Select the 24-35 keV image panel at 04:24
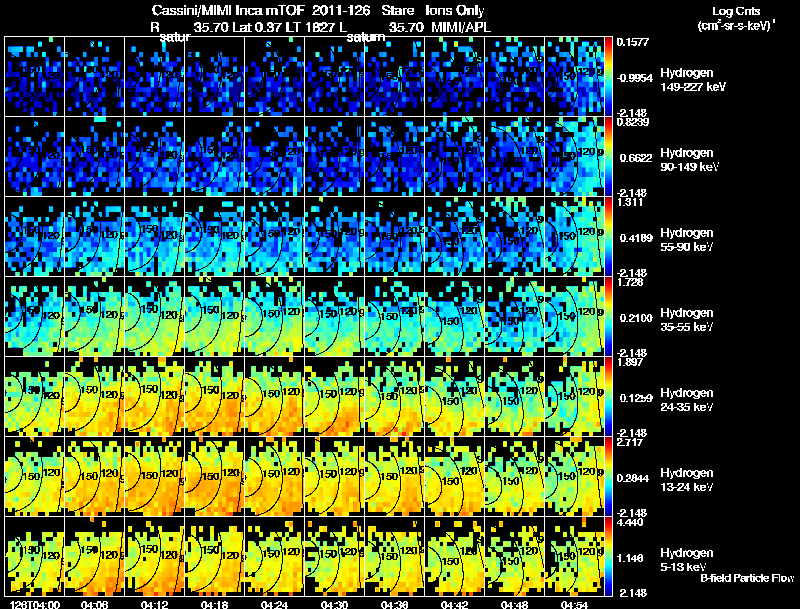This screenshot has width=800, height=609. click(274, 396)
